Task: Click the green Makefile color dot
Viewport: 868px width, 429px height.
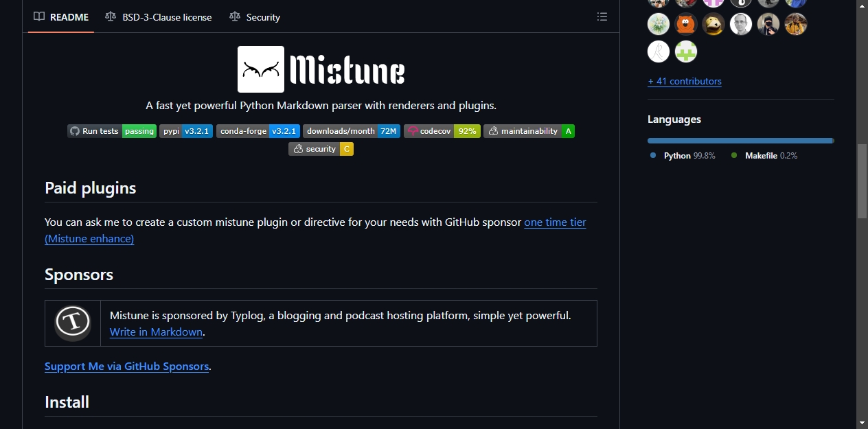Action: tap(734, 156)
